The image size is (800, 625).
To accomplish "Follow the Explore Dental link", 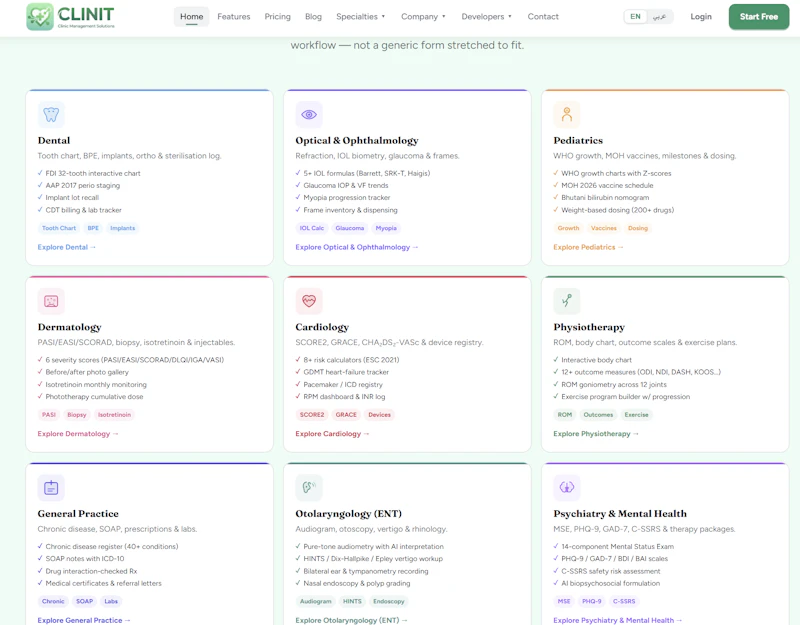I will tap(66, 247).
